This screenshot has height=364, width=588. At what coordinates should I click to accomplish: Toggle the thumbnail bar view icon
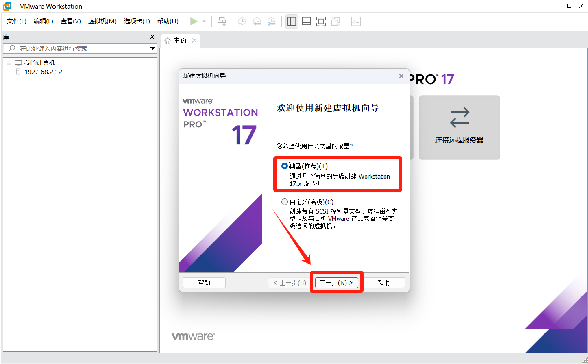point(306,21)
